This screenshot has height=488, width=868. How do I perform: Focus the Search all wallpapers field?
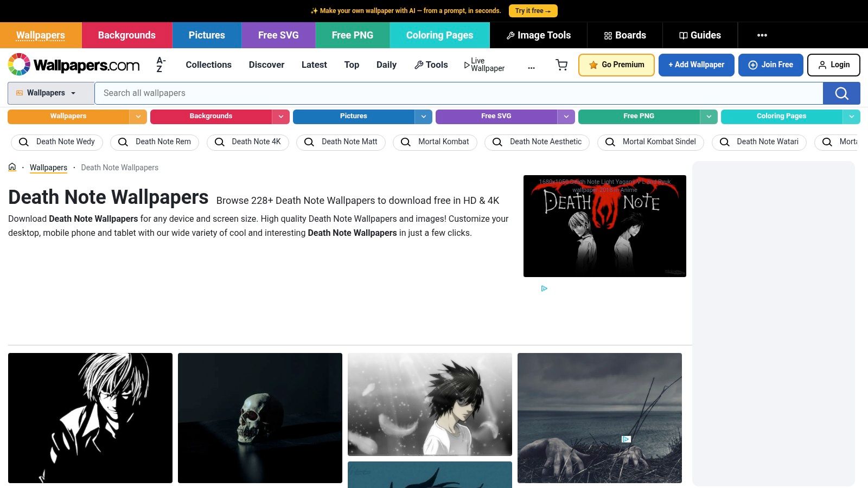tap(459, 93)
